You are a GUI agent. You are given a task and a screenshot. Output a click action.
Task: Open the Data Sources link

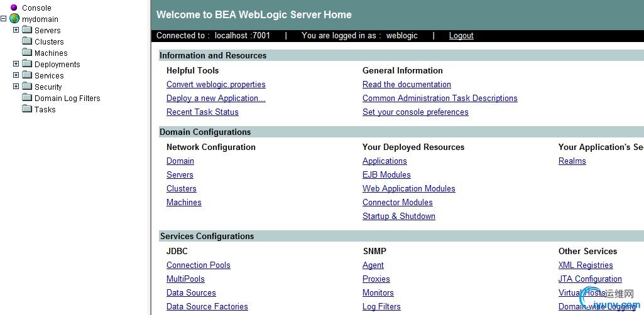tap(191, 293)
